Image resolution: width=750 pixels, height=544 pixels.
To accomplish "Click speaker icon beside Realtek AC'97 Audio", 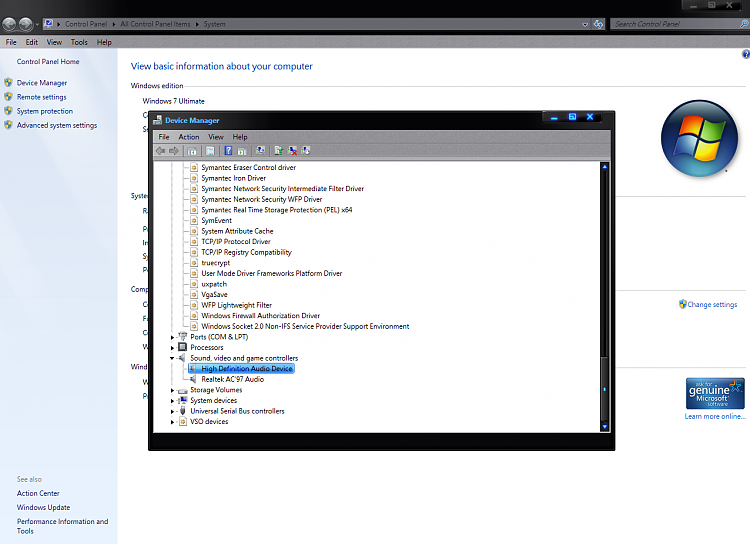I will (x=193, y=379).
